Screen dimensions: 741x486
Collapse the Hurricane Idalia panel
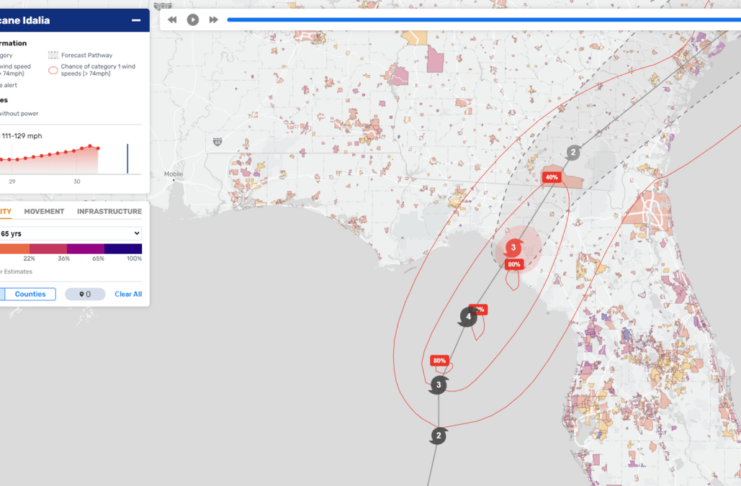pyautogui.click(x=135, y=20)
